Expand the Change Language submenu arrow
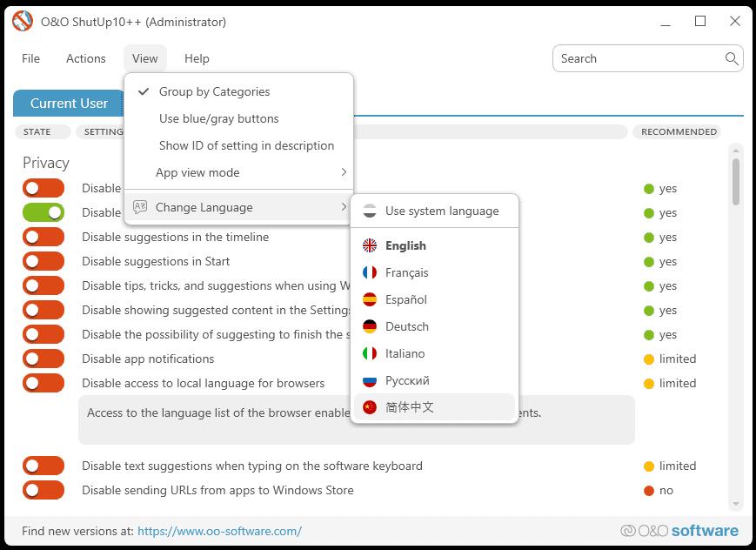The image size is (756, 550). click(x=344, y=207)
